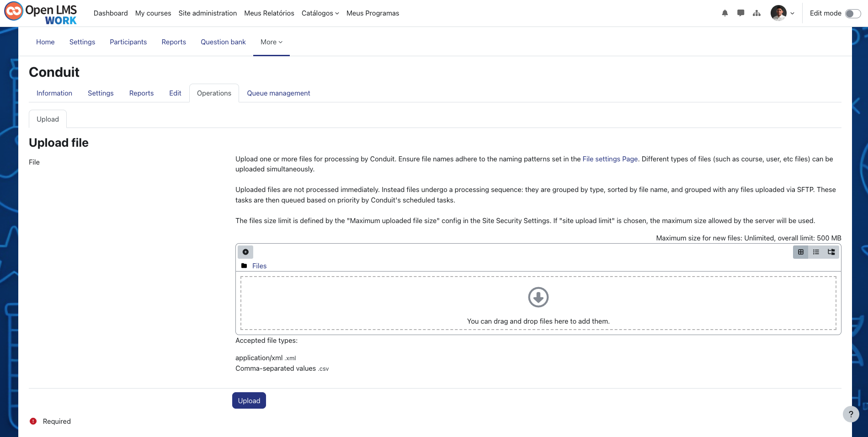The width and height of the screenshot is (868, 437).
Task: Open the messages chat icon
Action: click(741, 13)
